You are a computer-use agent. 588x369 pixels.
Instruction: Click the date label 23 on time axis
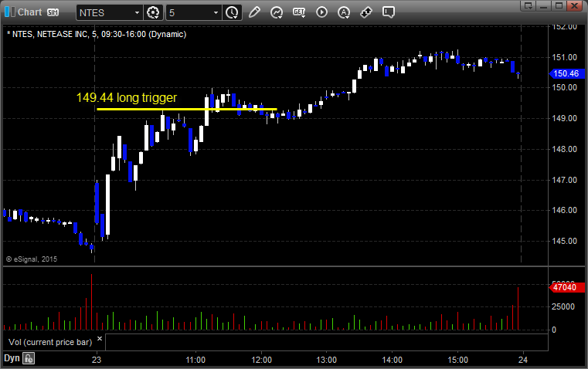pos(97,360)
